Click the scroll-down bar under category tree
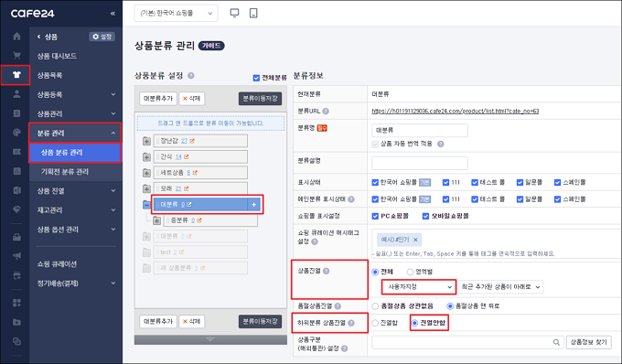The image size is (622, 364). 210,340
